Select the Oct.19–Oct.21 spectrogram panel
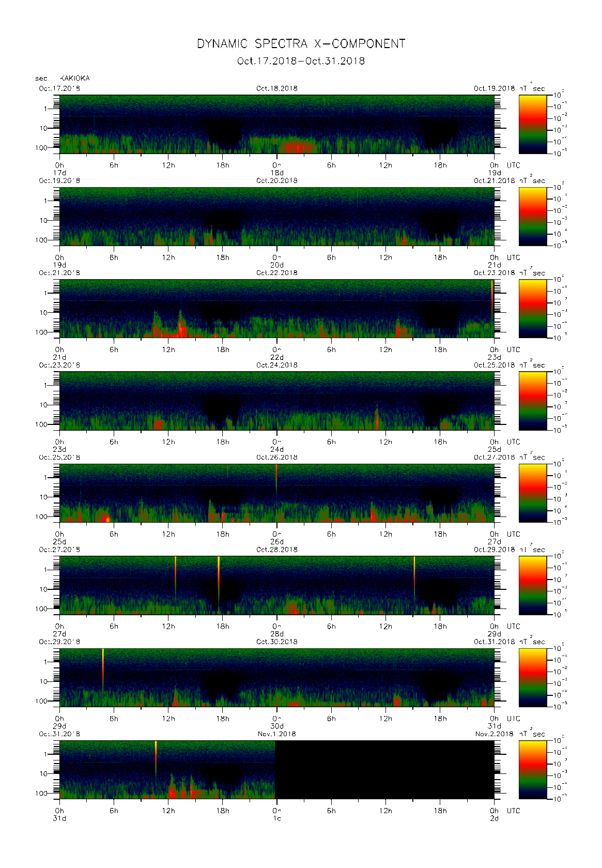The width and height of the screenshot is (602, 868). [277, 217]
